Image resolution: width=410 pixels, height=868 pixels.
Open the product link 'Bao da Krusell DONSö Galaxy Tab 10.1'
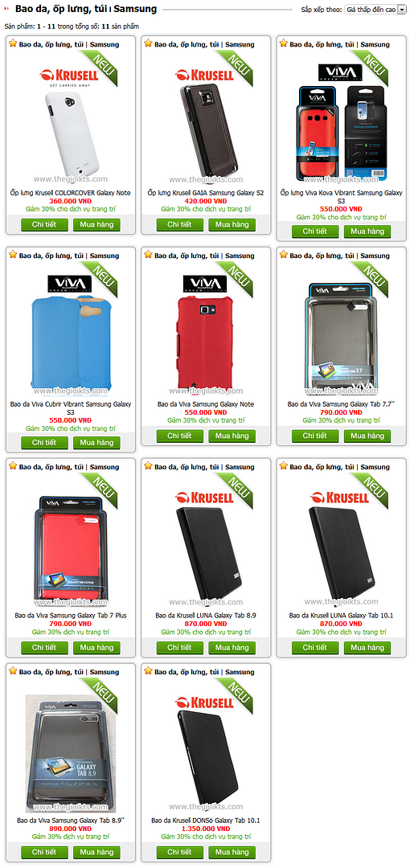[206, 821]
